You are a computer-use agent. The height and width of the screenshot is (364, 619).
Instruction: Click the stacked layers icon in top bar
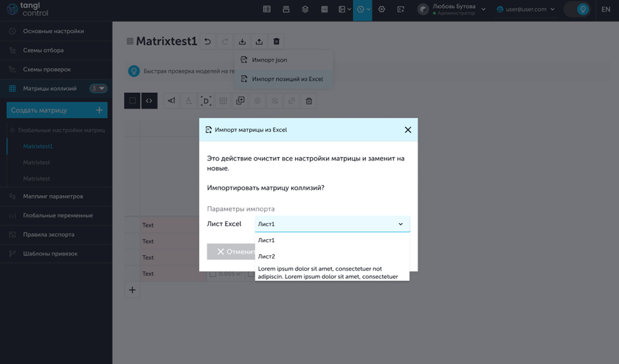305,10
